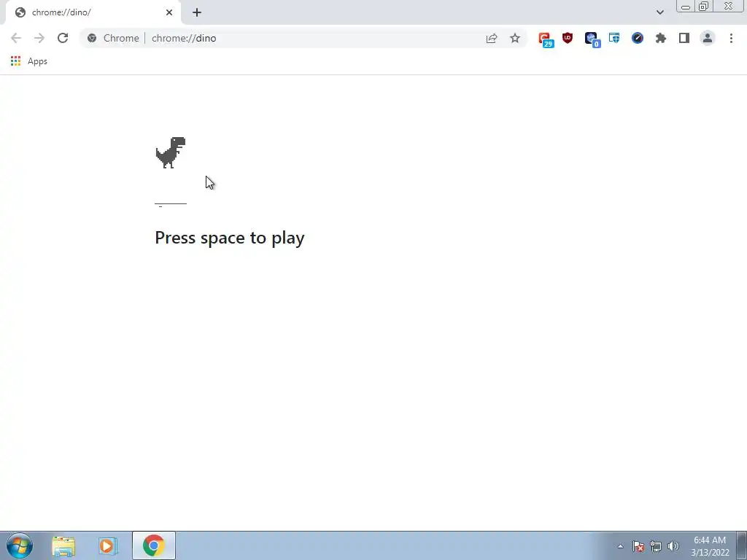Open Windows Media Player from taskbar
The width and height of the screenshot is (747, 560).
[108, 546]
